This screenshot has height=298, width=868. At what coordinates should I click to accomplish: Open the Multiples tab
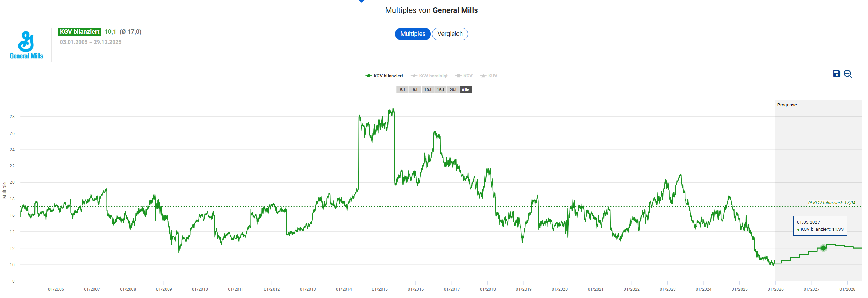click(x=413, y=34)
